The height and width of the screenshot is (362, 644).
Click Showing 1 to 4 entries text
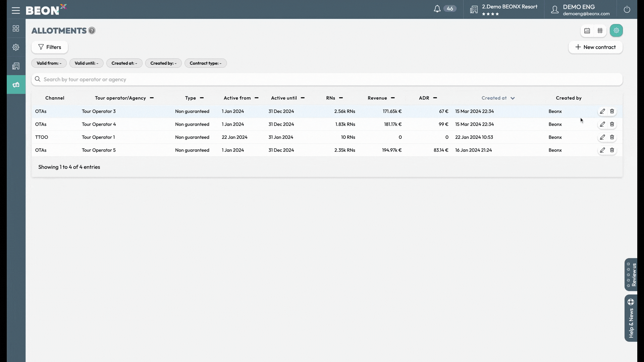(x=69, y=167)
